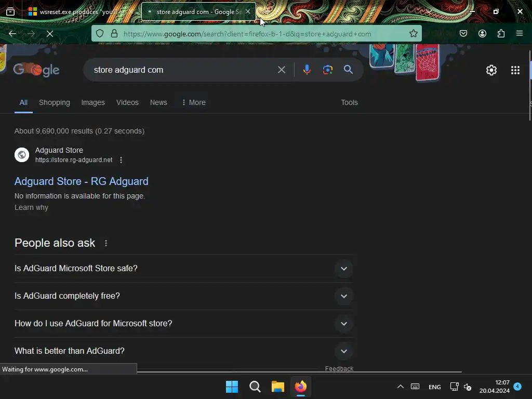Open the list all tabs dropdown arrow
This screenshot has height=399, width=532.
point(429,11)
